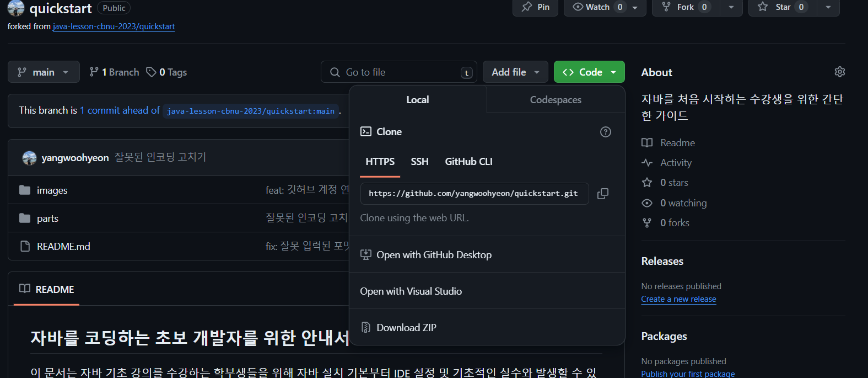Viewport: 868px width, 378px height.
Task: Click the book icon in the README tab
Action: (x=25, y=289)
